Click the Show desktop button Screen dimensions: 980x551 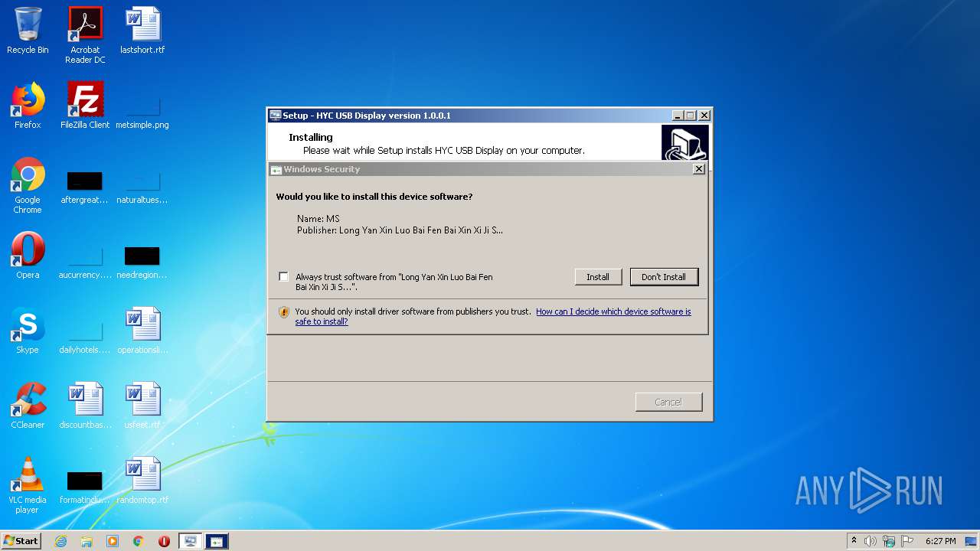(x=972, y=541)
